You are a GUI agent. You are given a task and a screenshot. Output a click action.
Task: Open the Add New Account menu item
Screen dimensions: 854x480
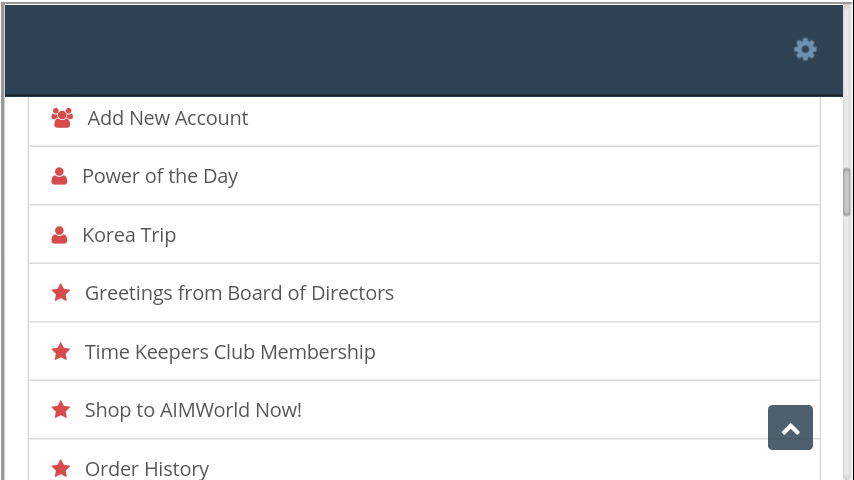[167, 118]
